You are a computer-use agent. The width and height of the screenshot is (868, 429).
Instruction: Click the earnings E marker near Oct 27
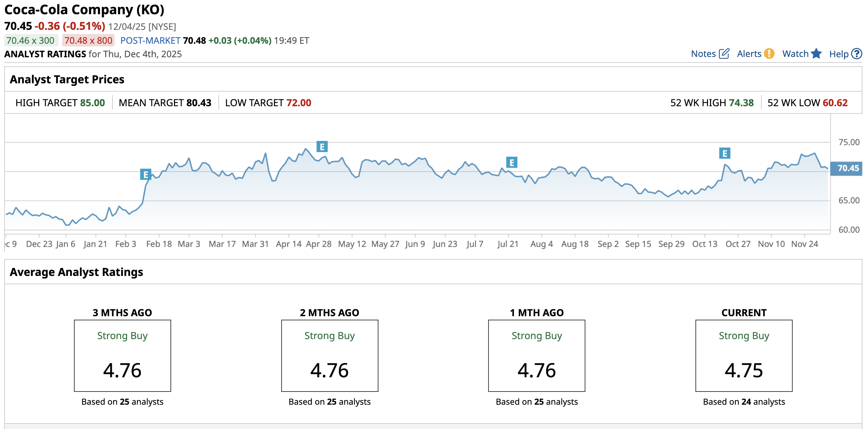[725, 153]
